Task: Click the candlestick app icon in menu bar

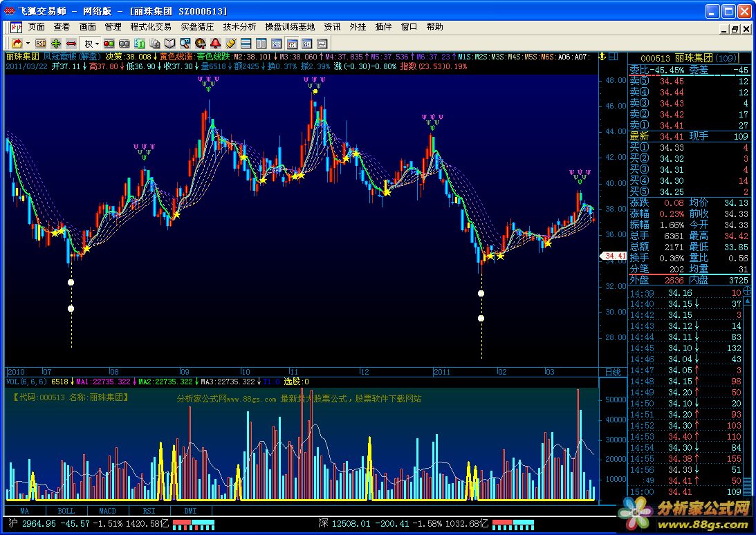Action: [x=16, y=27]
